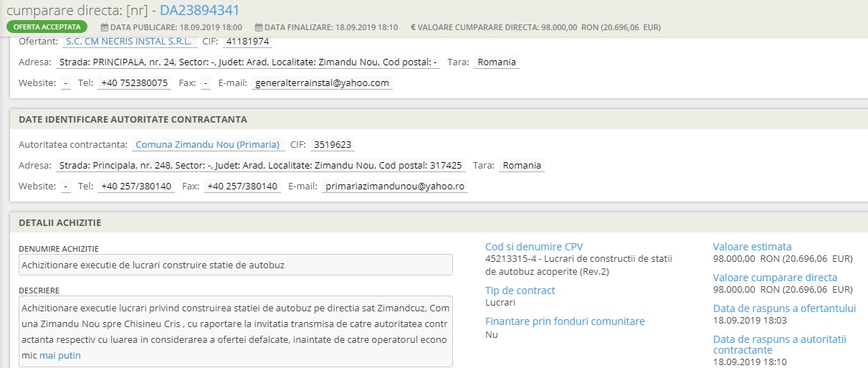Viewport: 868px width, 368px height.
Task: Click the Date Identificare Autoritate Contractanta header
Action: [133, 119]
